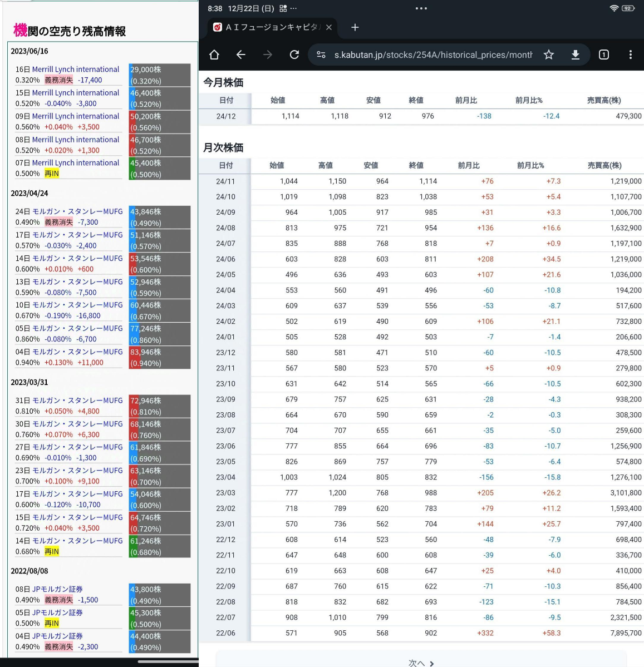Open 24日 モルガン・スタンレーMUFG link
This screenshot has height=667, width=644.
pyautogui.click(x=77, y=211)
